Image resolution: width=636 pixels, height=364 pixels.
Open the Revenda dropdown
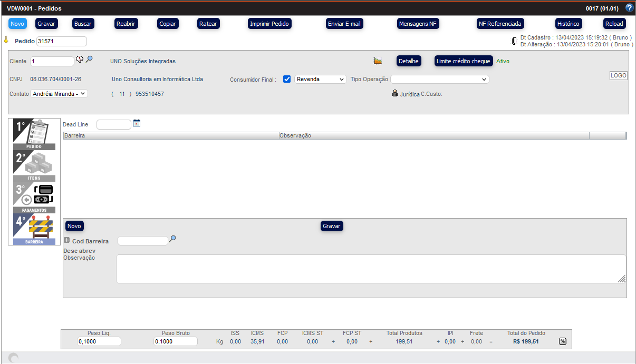(x=320, y=79)
